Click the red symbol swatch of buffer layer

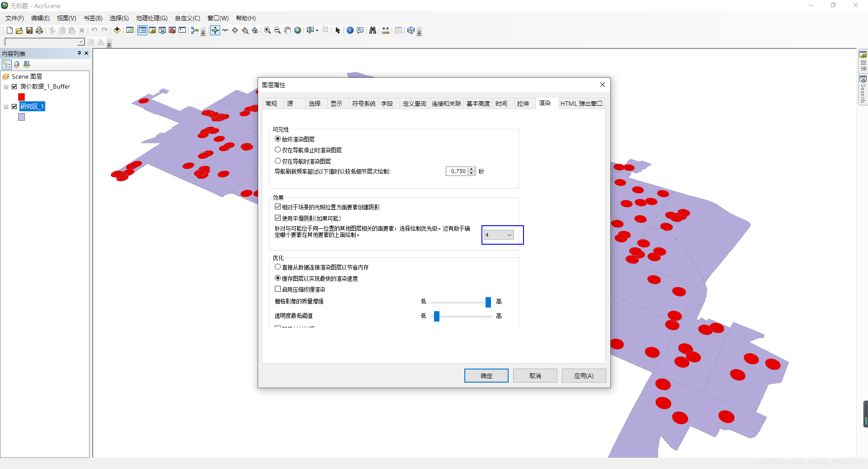tap(21, 97)
